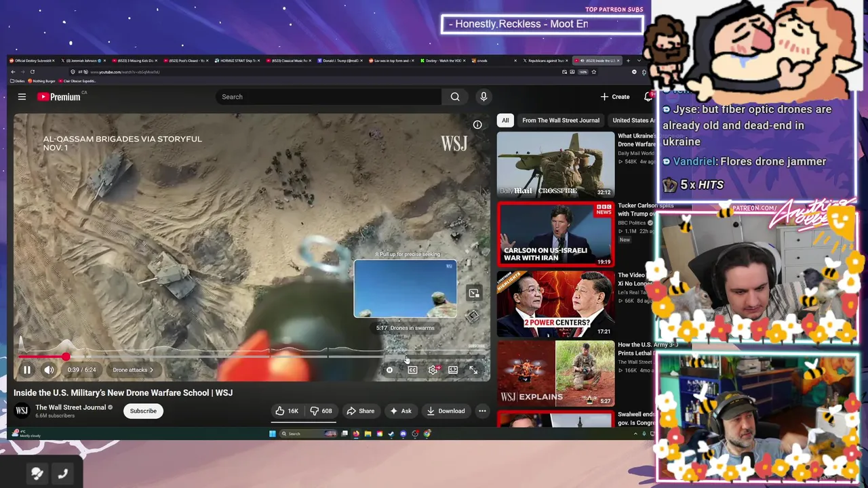Image resolution: width=868 pixels, height=488 pixels.
Task: Open Daily Mail Crossfire drone video thumbnail
Action: pyautogui.click(x=555, y=164)
